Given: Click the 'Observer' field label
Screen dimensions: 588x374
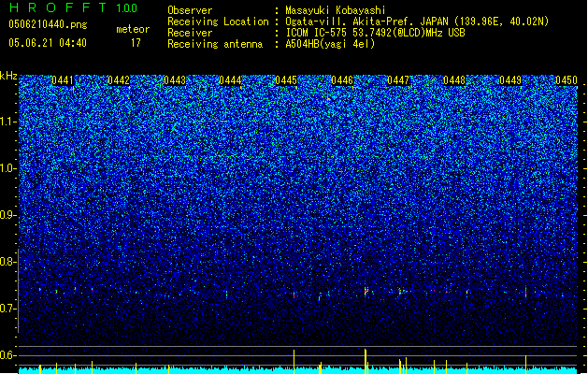Looking at the screenshot, I should pyautogui.click(x=190, y=10).
